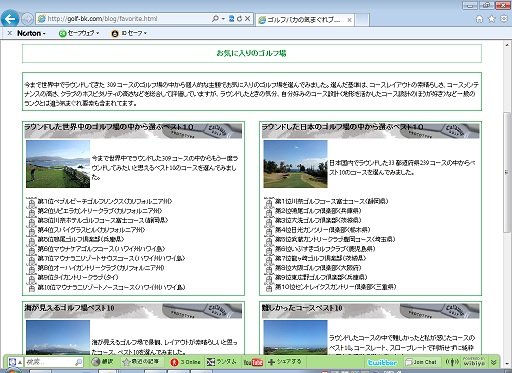The image size is (512, 373).
Task: Open 第3位川奈ホテルゴルフコース富士コース link in world list
Action: coord(103,220)
